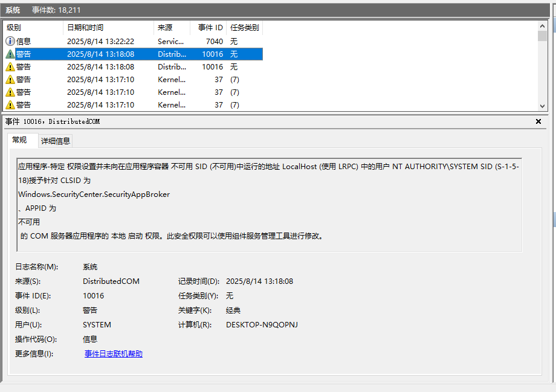Select the 信息 event at 13:22:22

click(133, 41)
